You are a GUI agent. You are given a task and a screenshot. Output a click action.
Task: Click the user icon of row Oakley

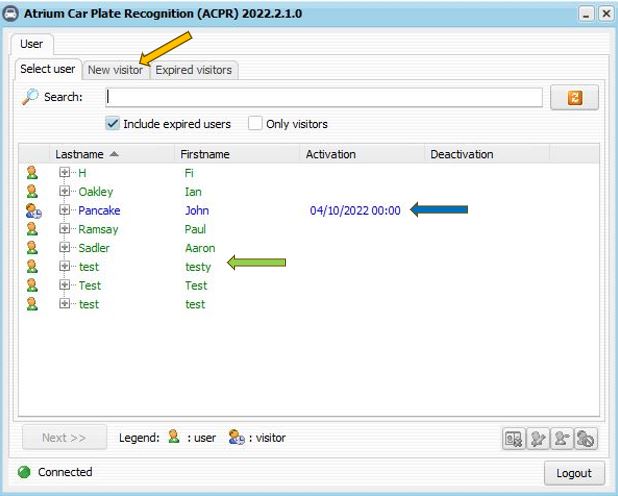(x=32, y=191)
